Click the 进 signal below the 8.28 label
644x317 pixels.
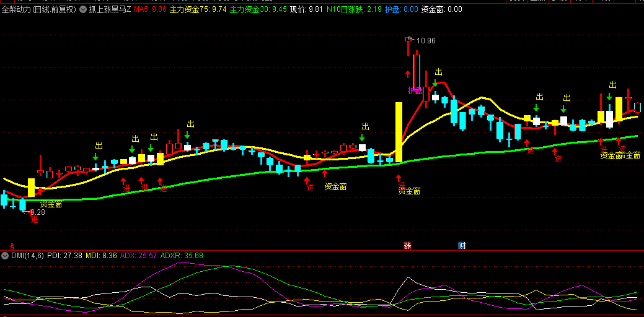click(x=35, y=220)
